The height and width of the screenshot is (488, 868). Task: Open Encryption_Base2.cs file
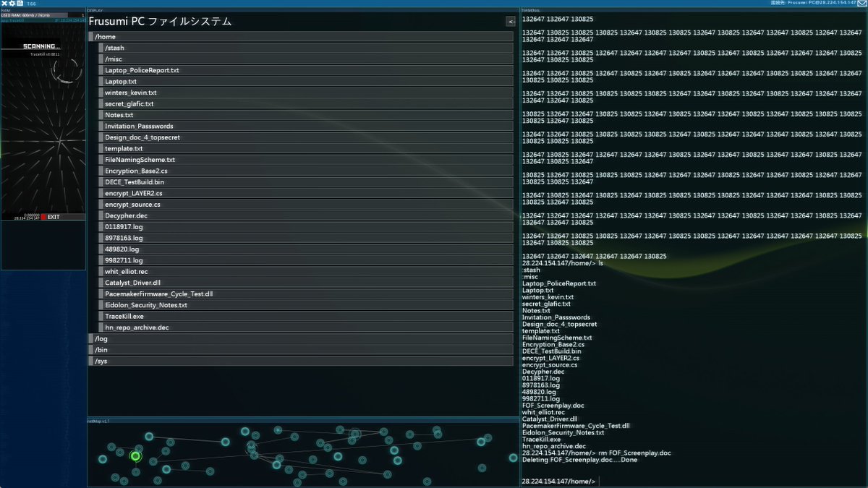point(306,171)
